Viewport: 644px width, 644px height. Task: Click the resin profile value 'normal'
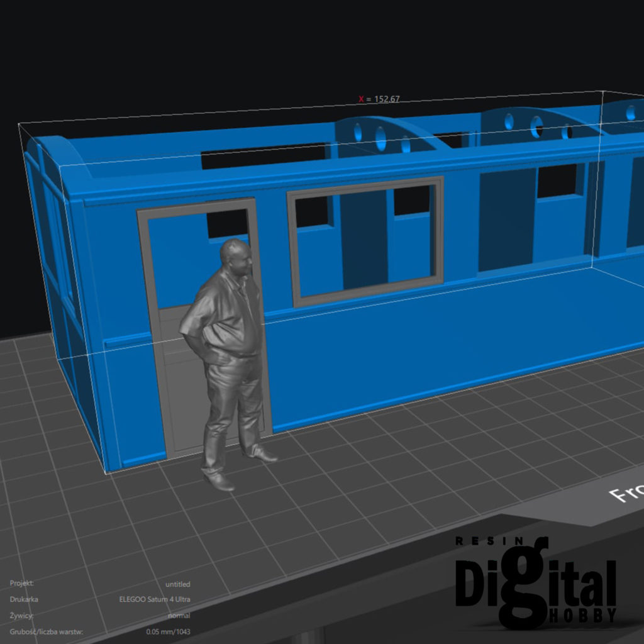(179, 616)
